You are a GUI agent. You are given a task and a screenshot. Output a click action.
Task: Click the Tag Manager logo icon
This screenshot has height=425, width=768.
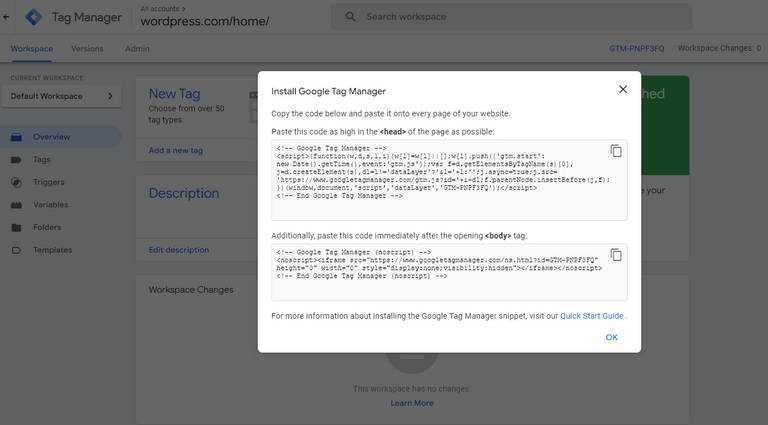(x=34, y=17)
